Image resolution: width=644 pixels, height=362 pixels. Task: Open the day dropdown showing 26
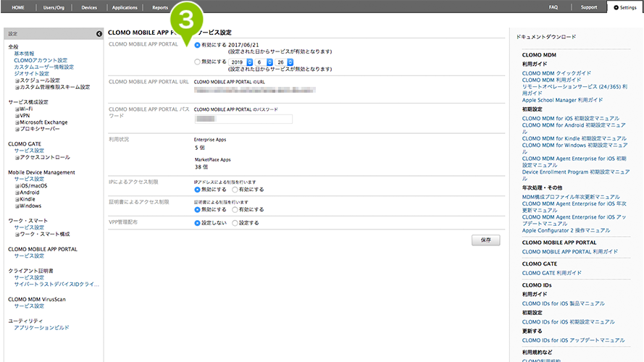click(x=284, y=62)
